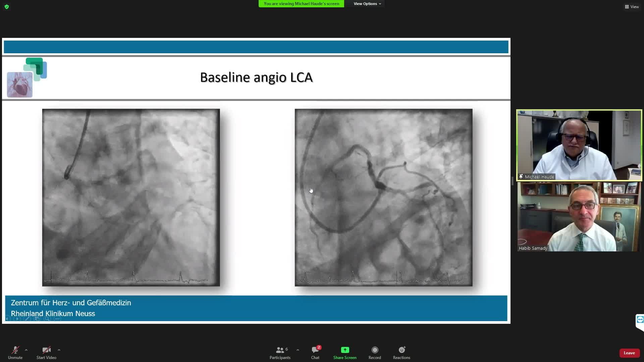
Task: Go to next slide arrow
Action: click(17, 319)
